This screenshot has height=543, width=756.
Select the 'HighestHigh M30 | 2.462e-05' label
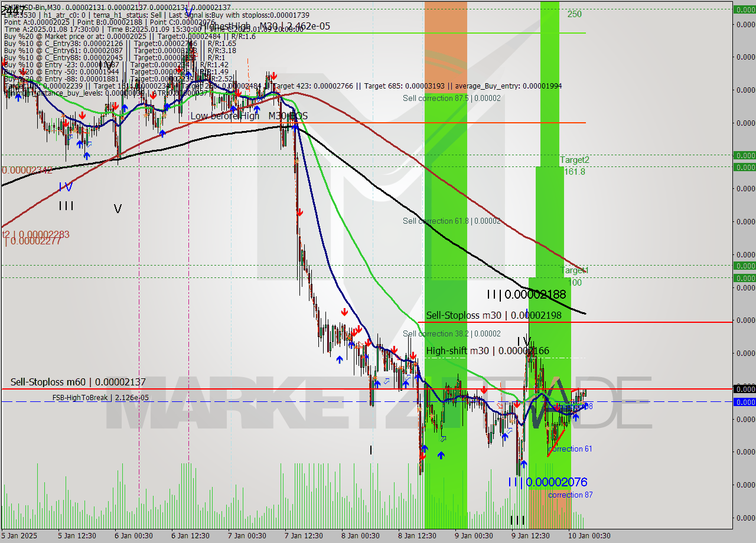pyautogui.click(x=265, y=27)
